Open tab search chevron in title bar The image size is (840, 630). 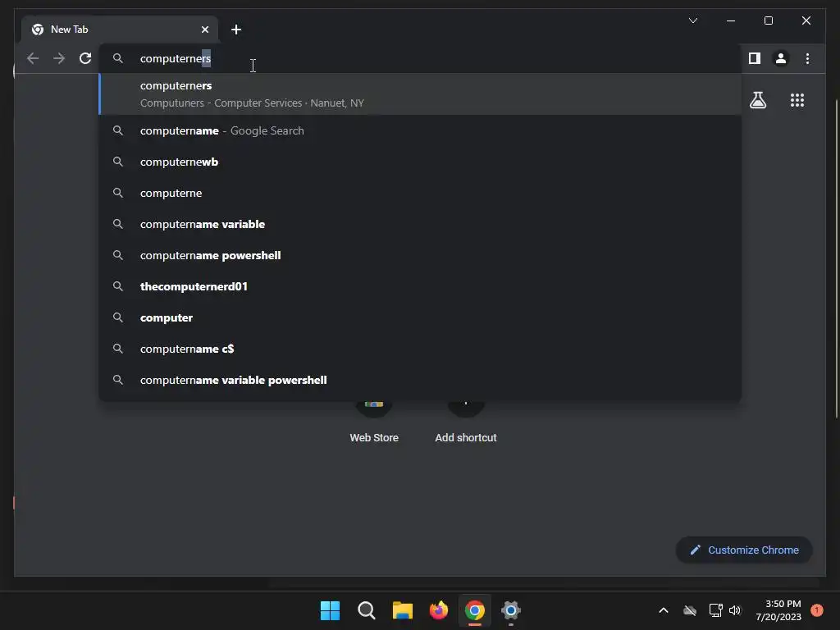pos(692,21)
